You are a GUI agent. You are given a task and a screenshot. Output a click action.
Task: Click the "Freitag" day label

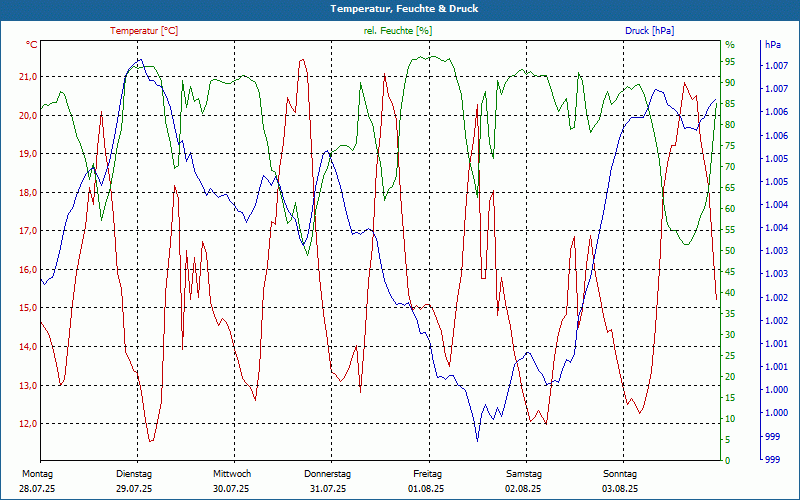428,474
